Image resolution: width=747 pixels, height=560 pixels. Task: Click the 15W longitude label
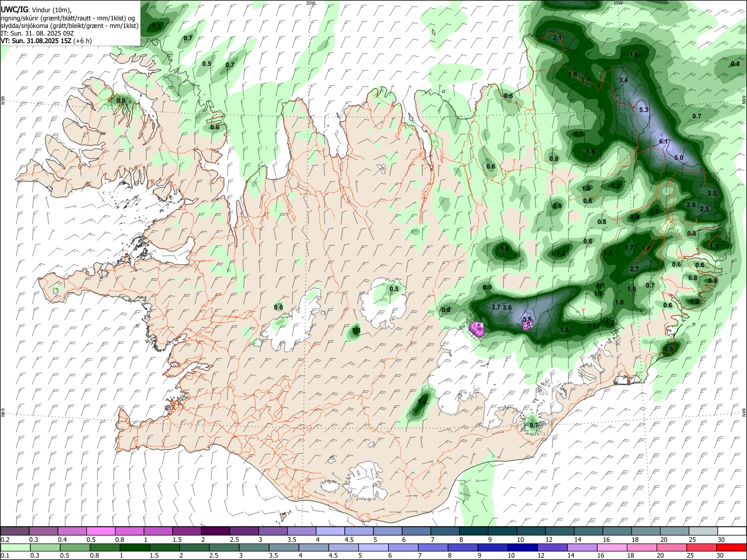(618, 3)
